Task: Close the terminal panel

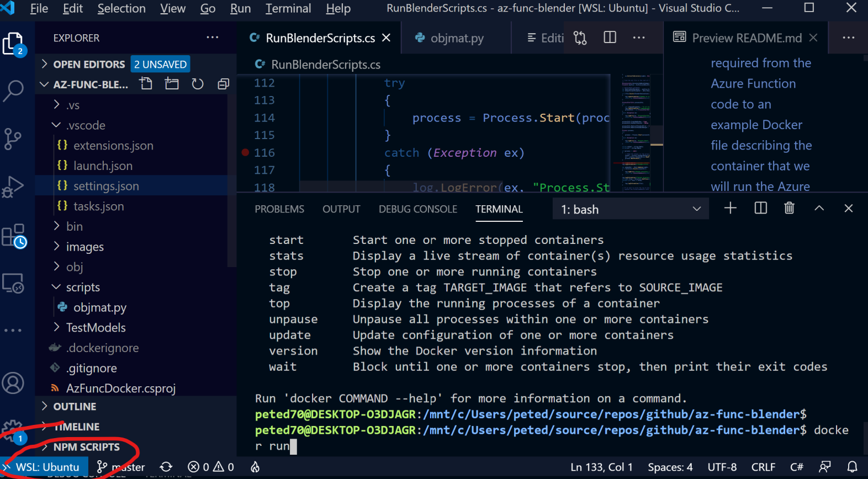Action: pos(849,208)
